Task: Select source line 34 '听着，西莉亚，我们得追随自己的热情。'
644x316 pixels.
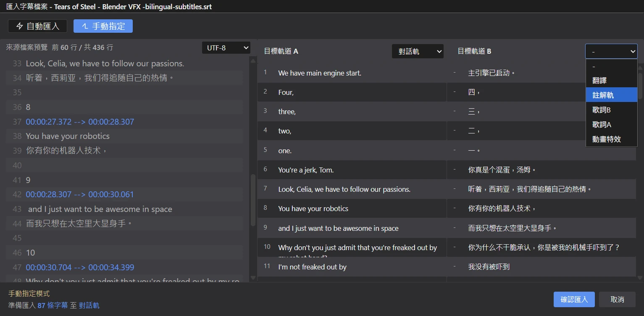Action: [124, 78]
